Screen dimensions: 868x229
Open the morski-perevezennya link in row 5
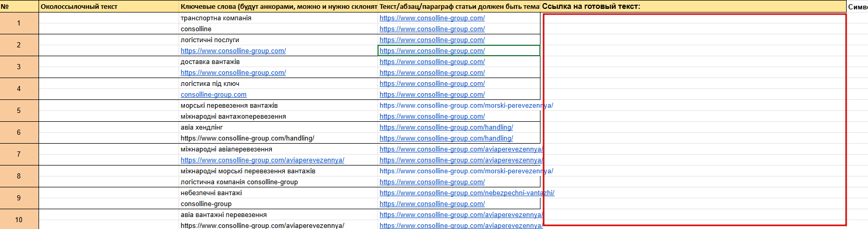coord(466,106)
